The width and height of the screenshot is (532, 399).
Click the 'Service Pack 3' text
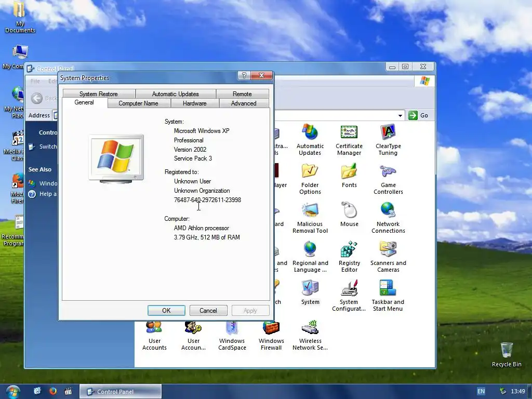pos(193,158)
